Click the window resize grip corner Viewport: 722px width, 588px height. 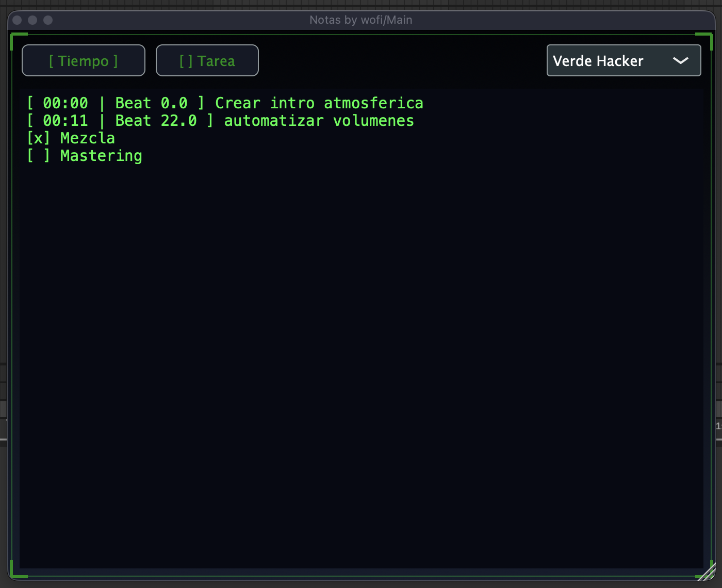coord(707,572)
